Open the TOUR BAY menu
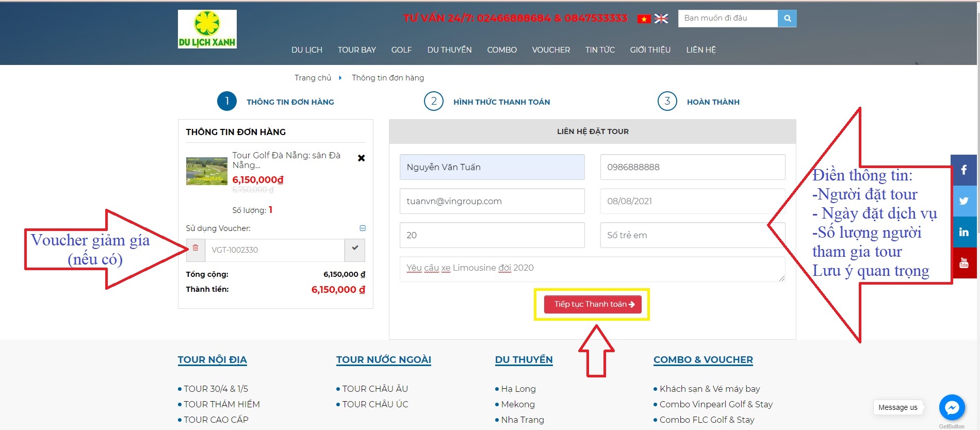Viewport: 980px width, 430px height. (356, 50)
